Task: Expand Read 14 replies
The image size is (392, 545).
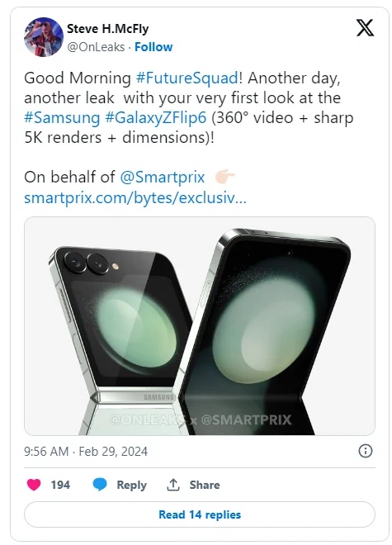Action: coord(200,514)
